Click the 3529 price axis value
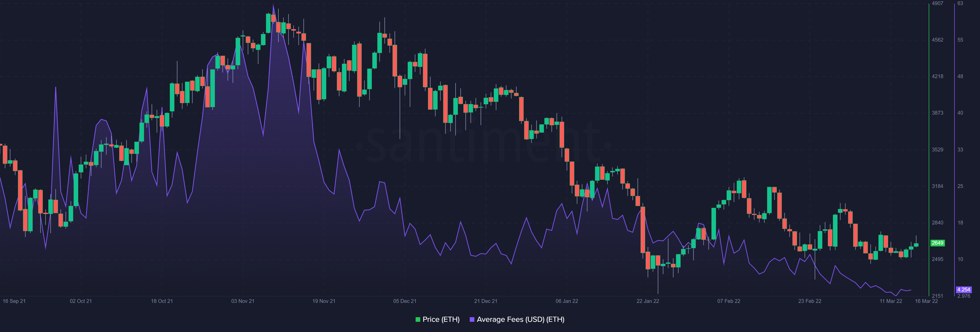 tap(937, 150)
